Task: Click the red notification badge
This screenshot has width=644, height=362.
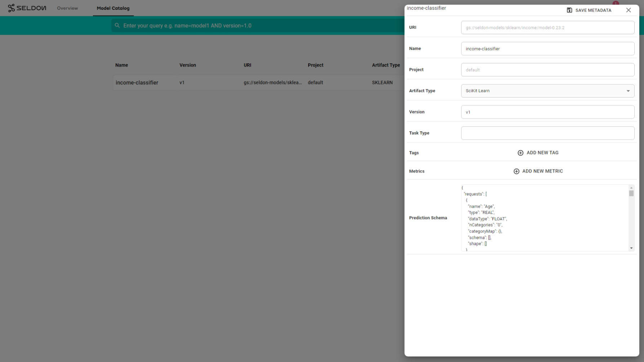Action: 616,3
